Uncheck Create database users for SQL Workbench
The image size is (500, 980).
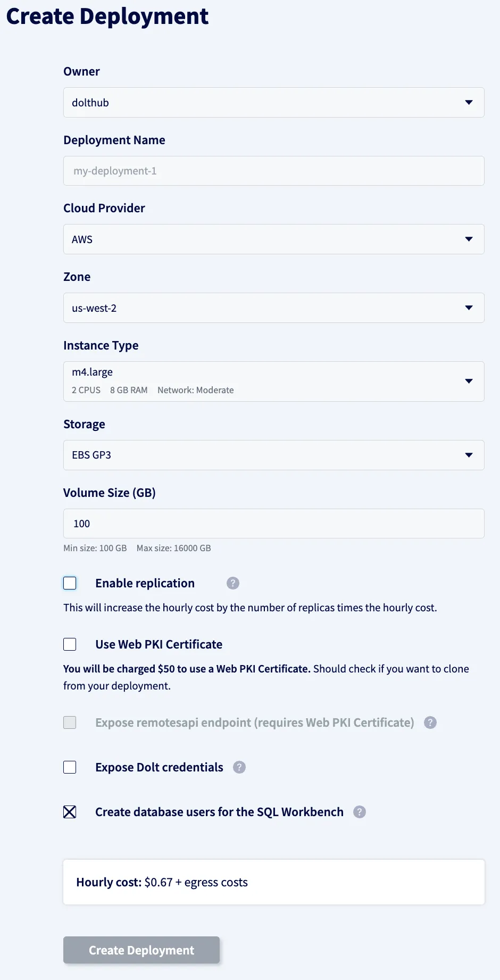70,812
